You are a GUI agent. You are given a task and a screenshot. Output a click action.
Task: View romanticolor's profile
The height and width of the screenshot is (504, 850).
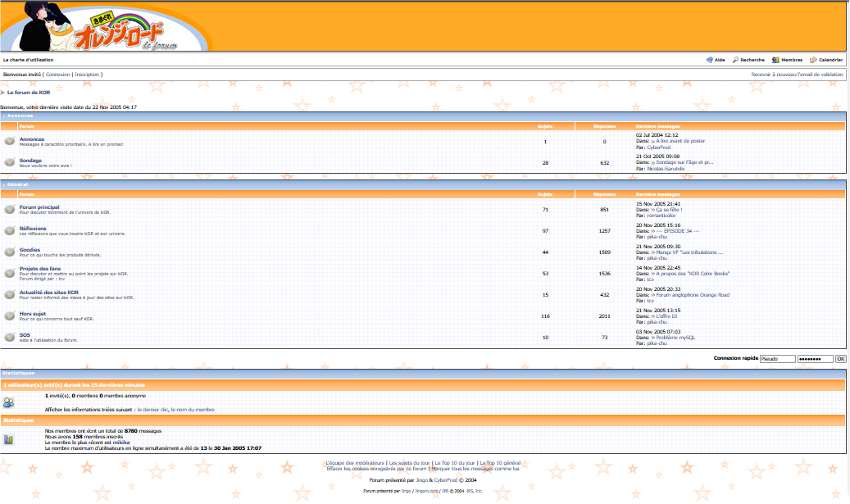(x=661, y=216)
